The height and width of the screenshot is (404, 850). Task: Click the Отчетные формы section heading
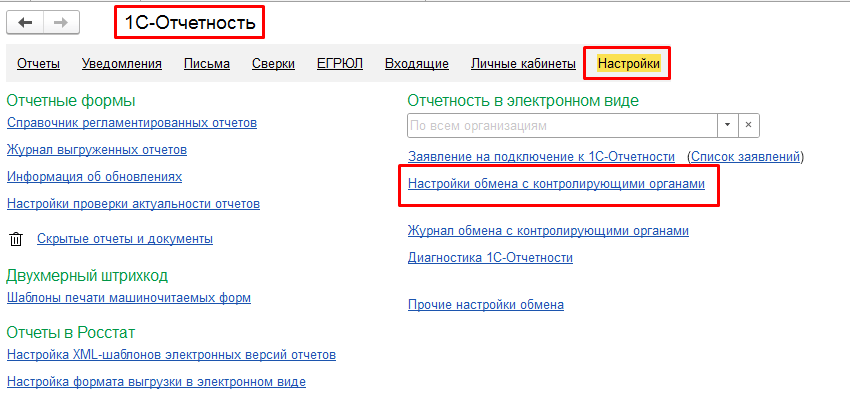tap(70, 101)
